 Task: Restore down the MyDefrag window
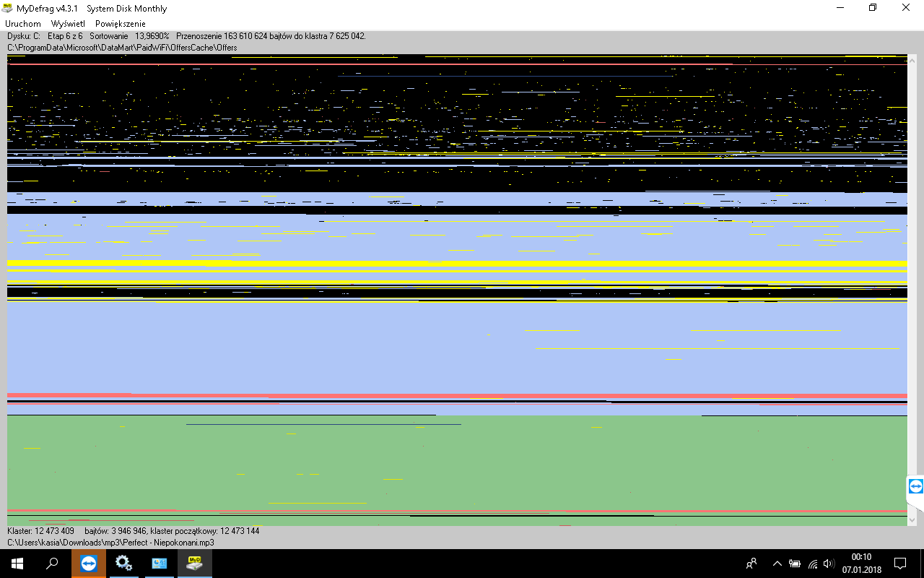(x=873, y=8)
